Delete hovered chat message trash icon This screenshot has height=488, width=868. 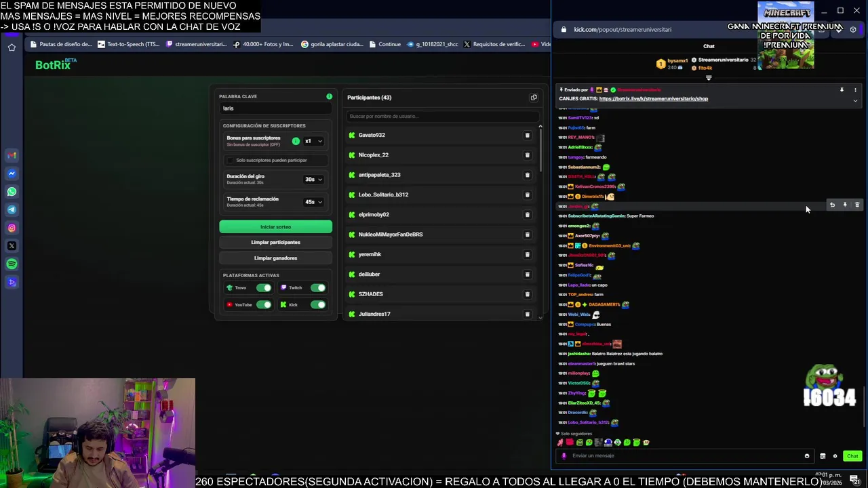pyautogui.click(x=857, y=205)
